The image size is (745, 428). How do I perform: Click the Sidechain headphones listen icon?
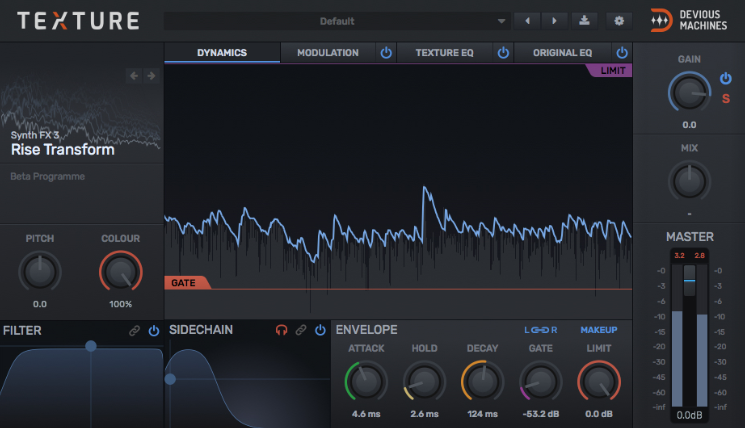coord(282,330)
